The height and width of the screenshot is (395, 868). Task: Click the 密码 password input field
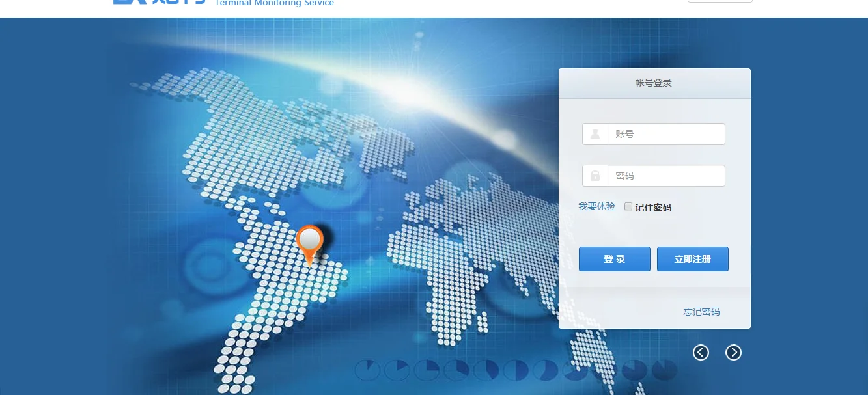666,175
